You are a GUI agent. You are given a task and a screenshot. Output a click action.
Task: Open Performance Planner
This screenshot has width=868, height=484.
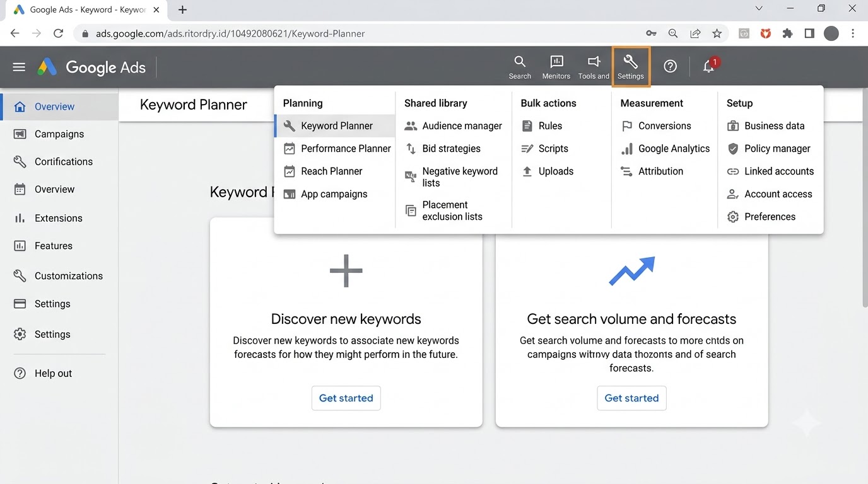(x=337, y=149)
